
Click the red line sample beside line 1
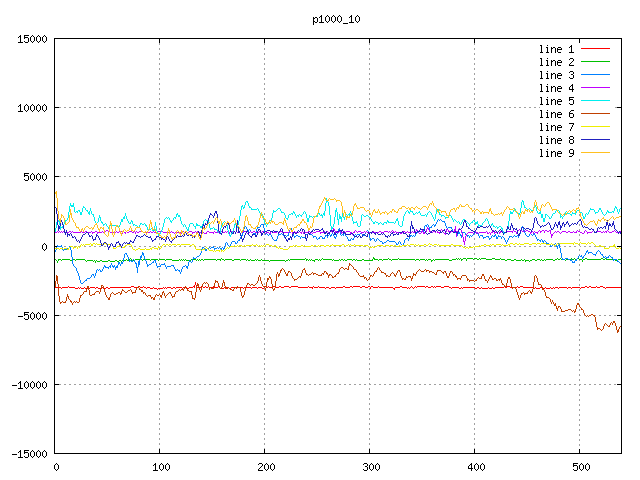[x=596, y=49]
